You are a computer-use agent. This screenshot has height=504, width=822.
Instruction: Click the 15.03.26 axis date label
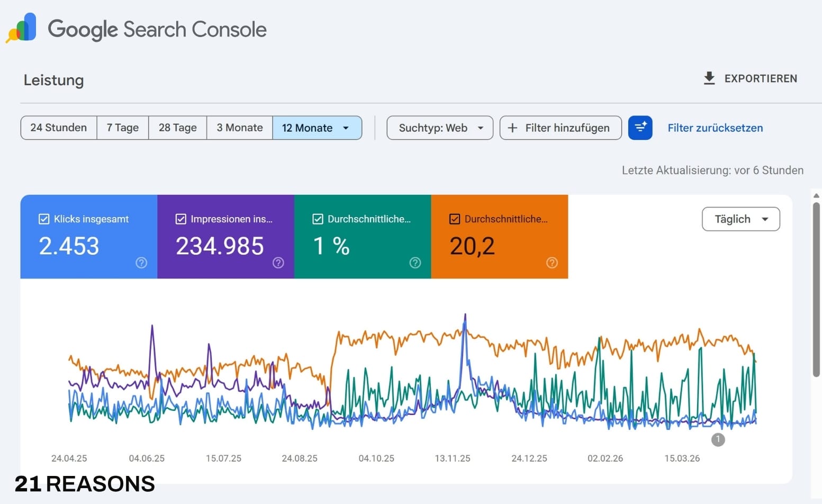coord(682,458)
